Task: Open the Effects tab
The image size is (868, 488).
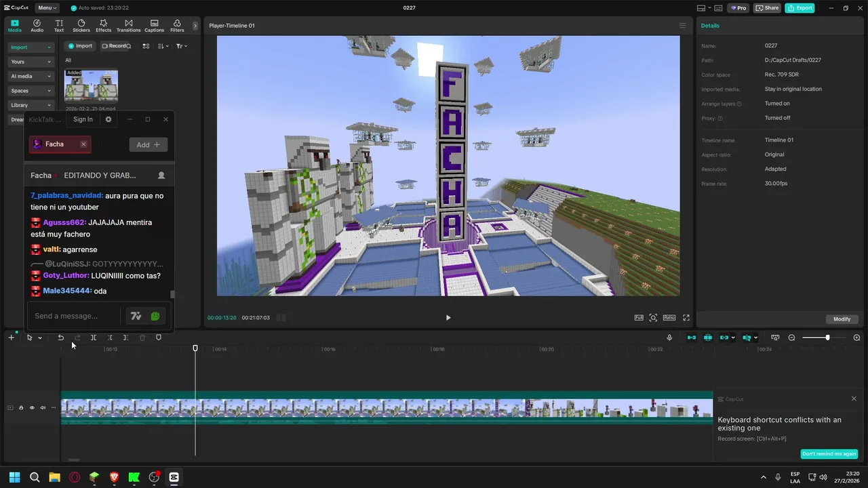Action: point(104,26)
